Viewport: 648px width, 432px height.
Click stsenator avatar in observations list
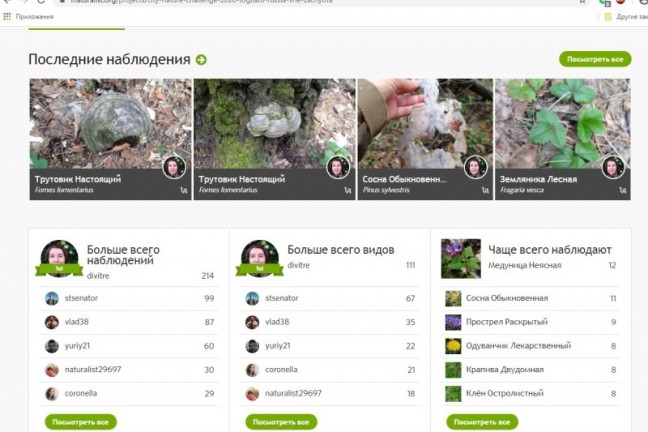tap(52, 298)
